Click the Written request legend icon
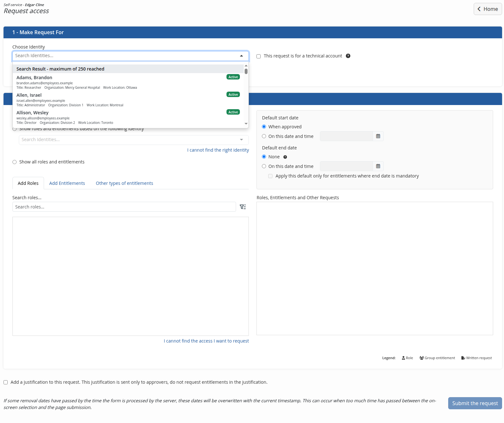 [463, 358]
